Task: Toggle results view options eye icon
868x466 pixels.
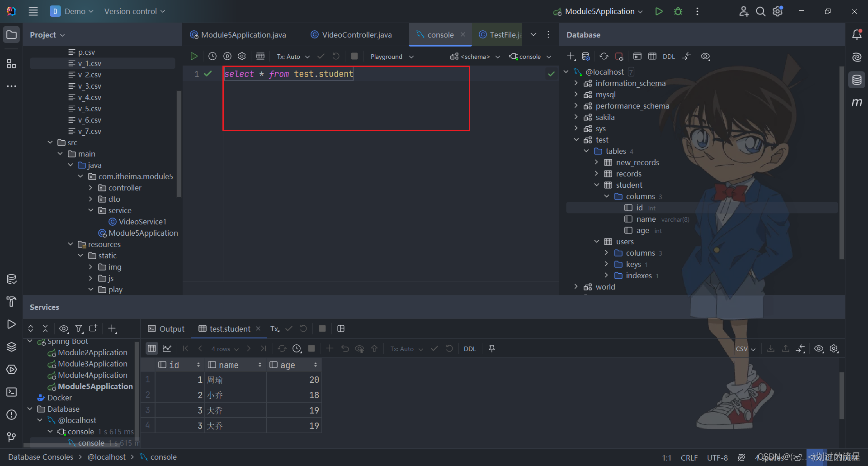Action: [819, 348]
